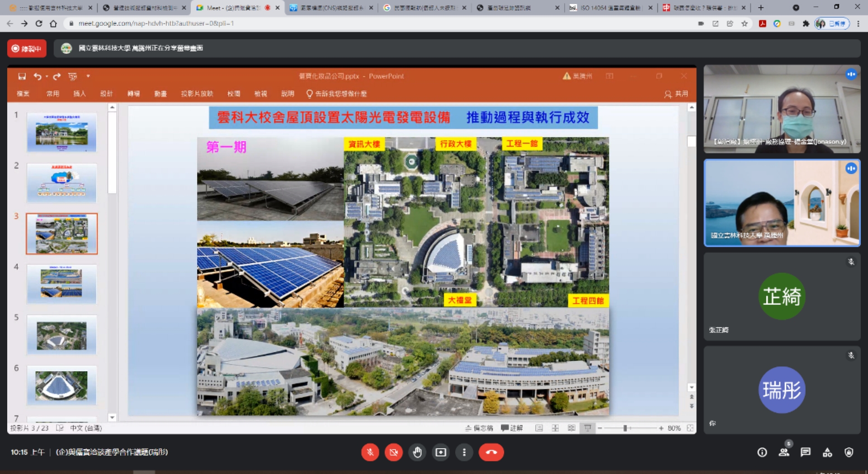Toggle the camera off button
868x474 pixels.
[x=393, y=452]
